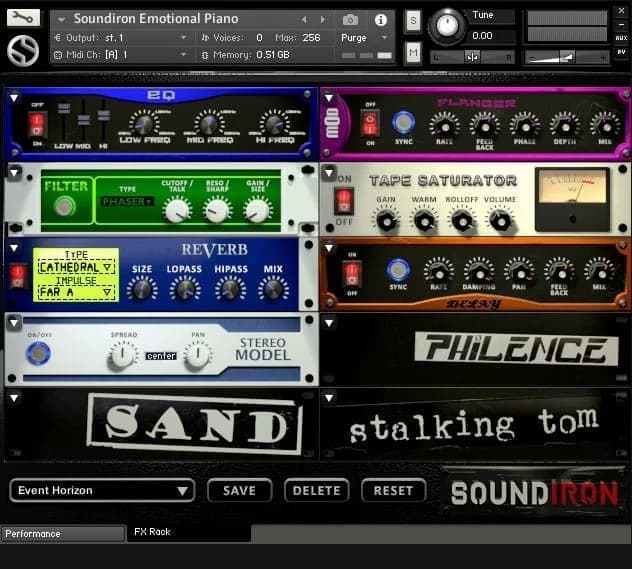Screen dimensions: 632x569
Task: Open the Reverb Cathedral type dropdown
Action: coord(75,268)
